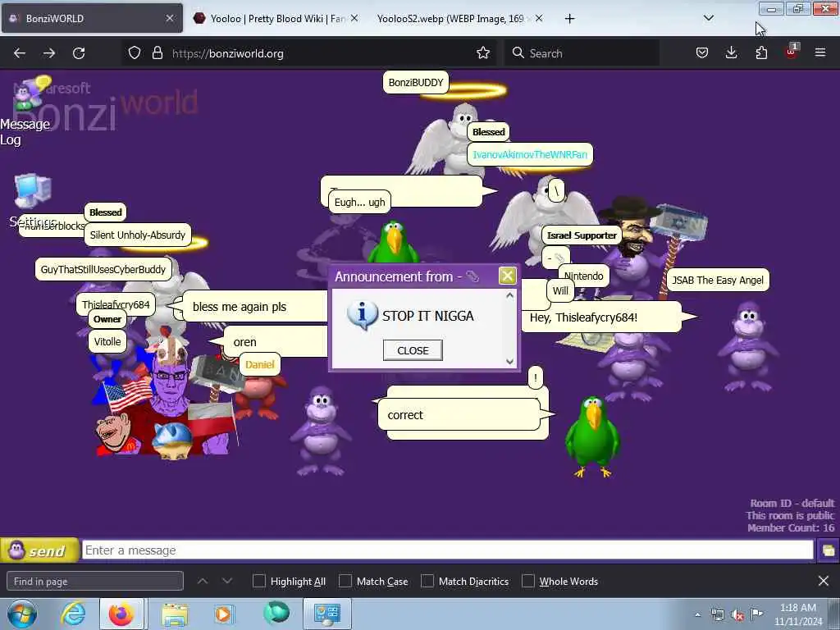Select the Vitolle name tag

point(107,341)
